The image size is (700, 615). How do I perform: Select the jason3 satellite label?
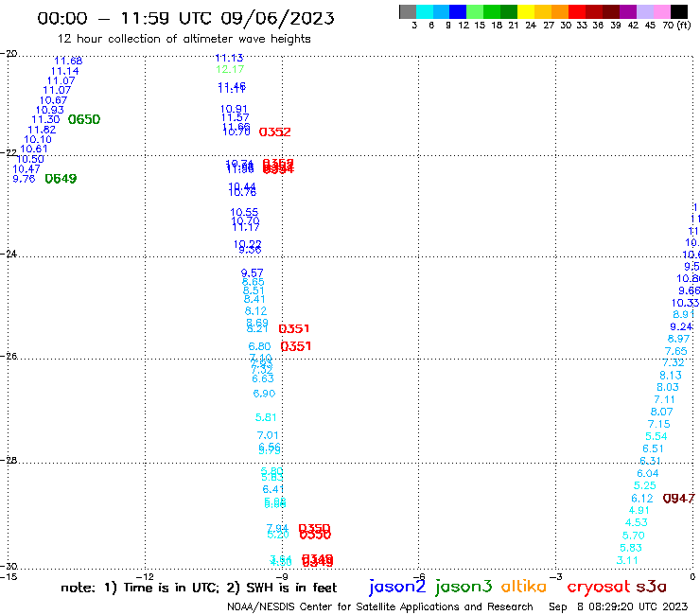click(464, 587)
